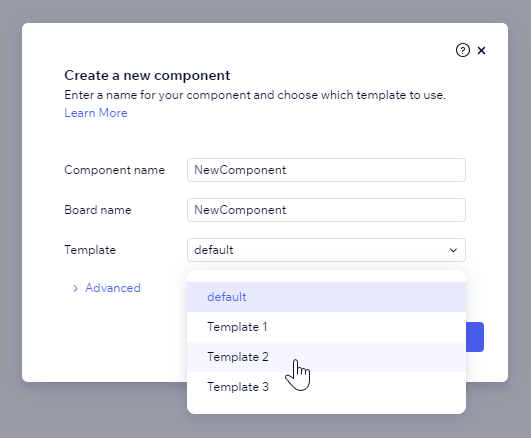The image size is (531, 438).
Task: Click the Component name label
Action: [x=114, y=170]
